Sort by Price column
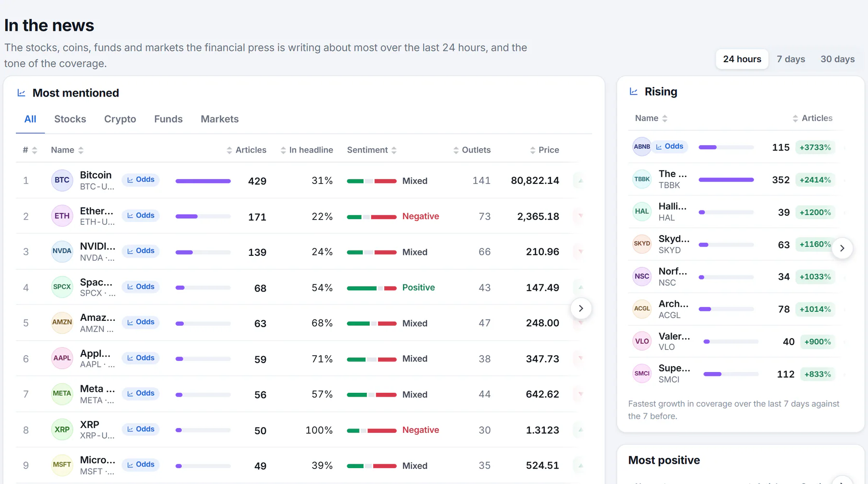The image size is (868, 484). tap(545, 150)
